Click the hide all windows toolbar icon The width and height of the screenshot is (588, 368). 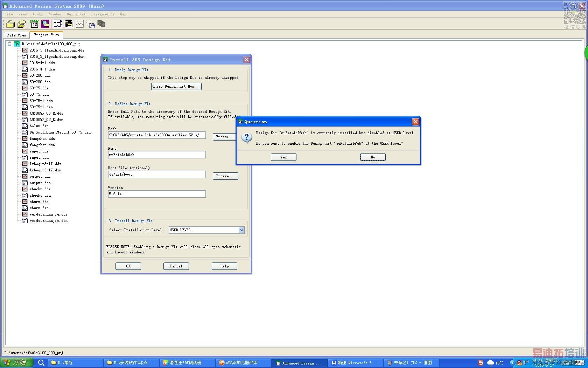coord(91,24)
